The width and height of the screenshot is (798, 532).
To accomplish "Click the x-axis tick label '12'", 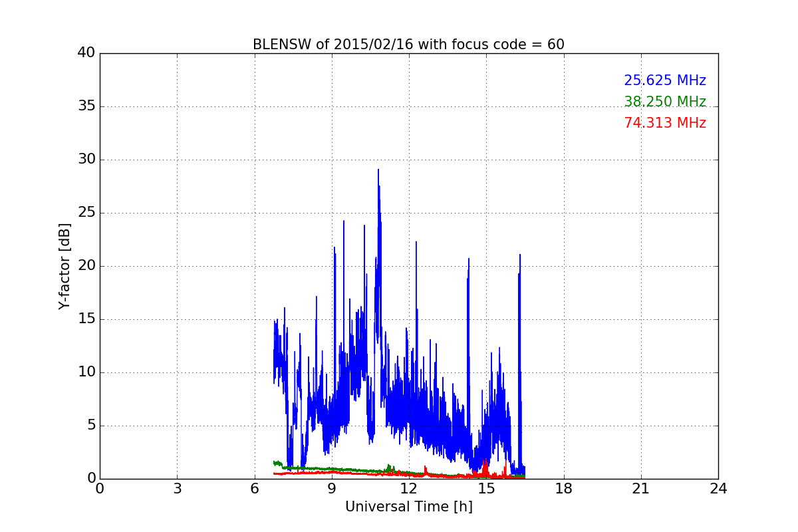I will pyautogui.click(x=409, y=489).
